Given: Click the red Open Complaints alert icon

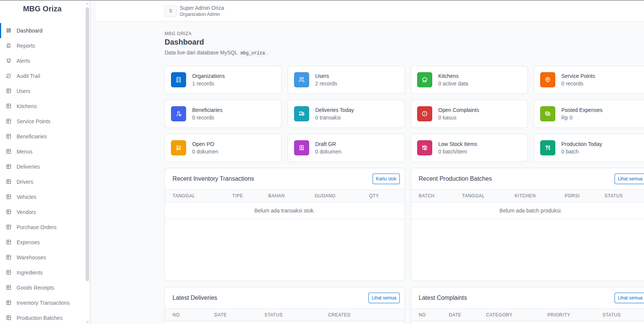Looking at the screenshot, I should click(x=425, y=114).
